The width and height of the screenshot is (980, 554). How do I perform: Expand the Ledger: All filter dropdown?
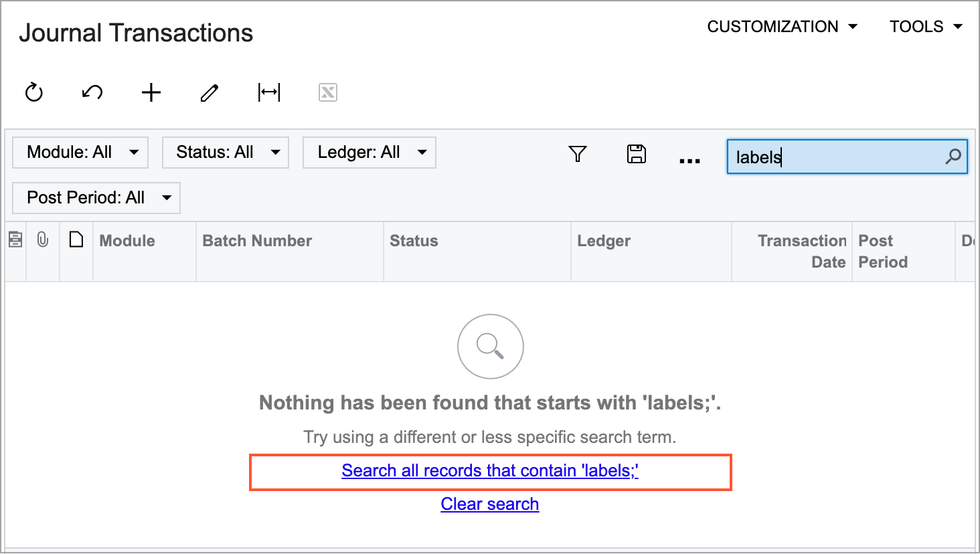pos(369,153)
